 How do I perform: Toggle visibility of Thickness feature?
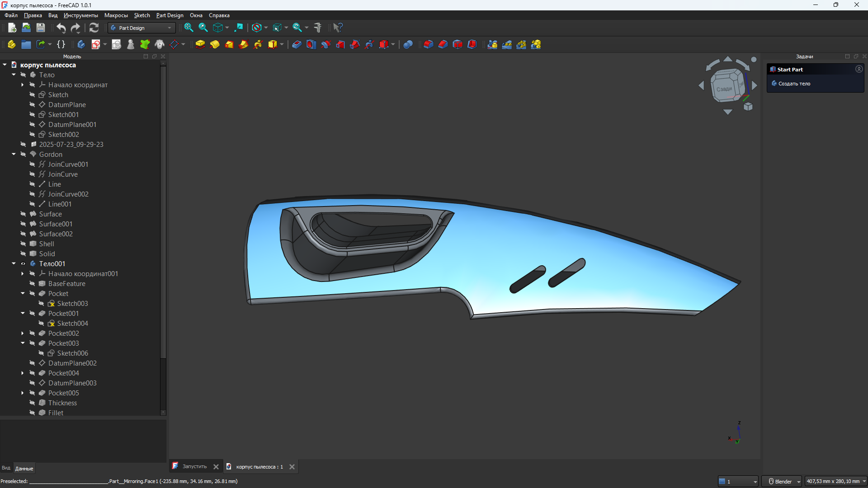[32, 403]
